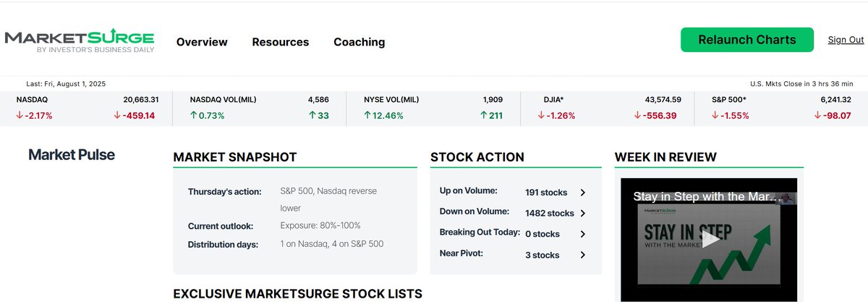The image size is (868, 302).
Task: Open the Resources menu
Action: (x=280, y=42)
